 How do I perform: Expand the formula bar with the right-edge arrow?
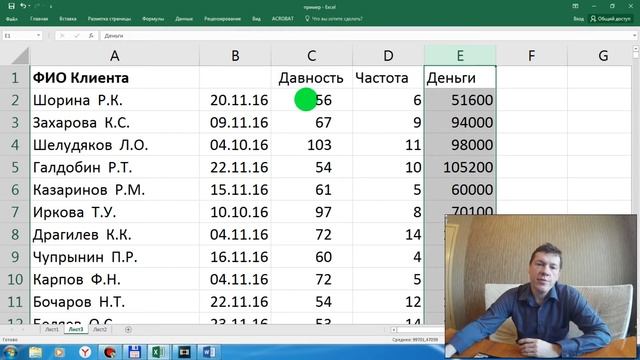(x=635, y=36)
